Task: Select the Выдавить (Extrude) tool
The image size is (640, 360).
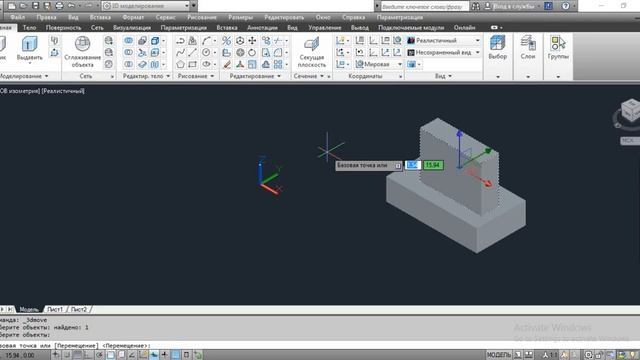Action: point(29,48)
